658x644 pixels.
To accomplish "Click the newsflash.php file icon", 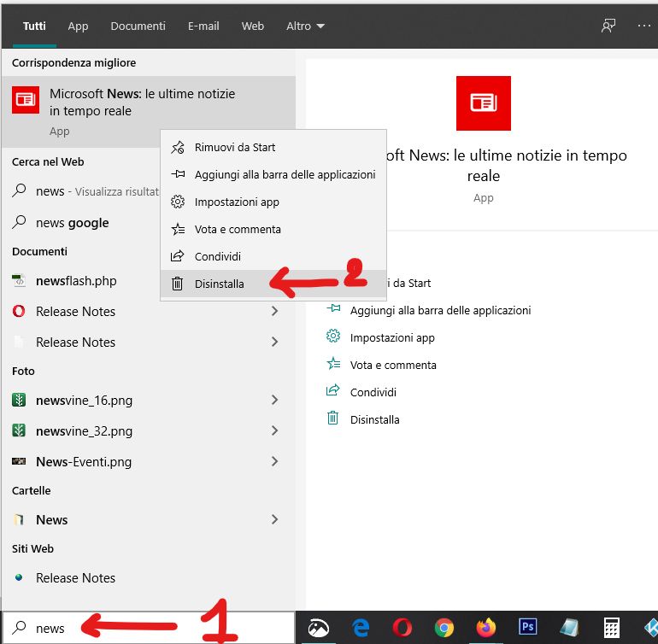I will click(19, 280).
